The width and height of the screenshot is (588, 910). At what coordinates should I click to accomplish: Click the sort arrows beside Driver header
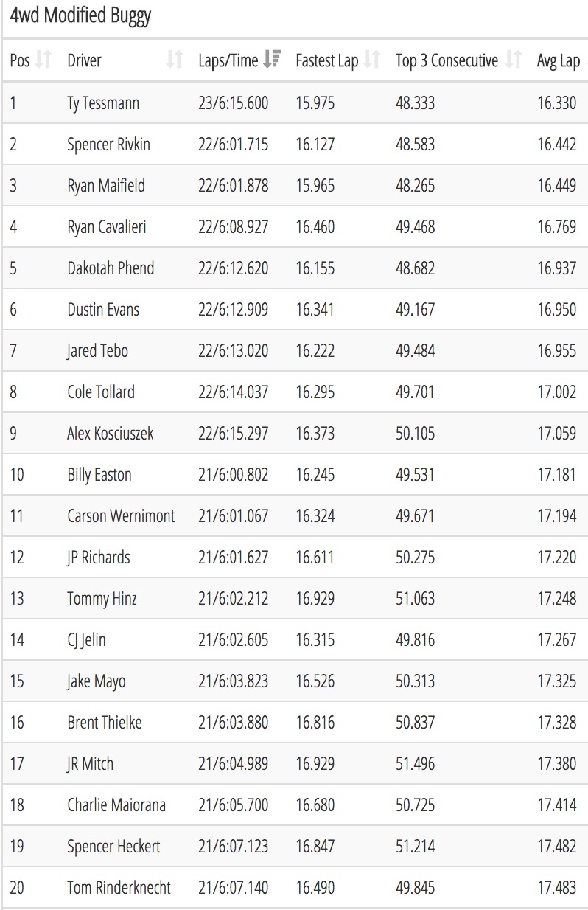click(x=174, y=60)
